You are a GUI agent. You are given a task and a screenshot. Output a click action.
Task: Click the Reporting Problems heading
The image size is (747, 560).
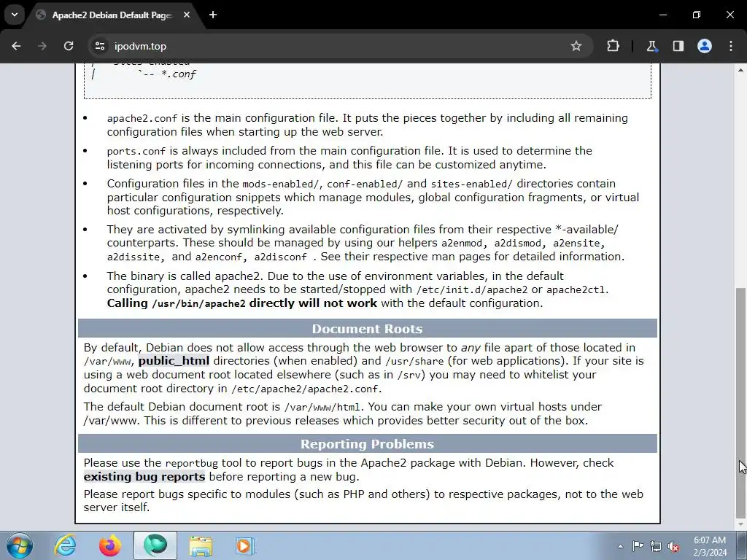click(x=368, y=444)
